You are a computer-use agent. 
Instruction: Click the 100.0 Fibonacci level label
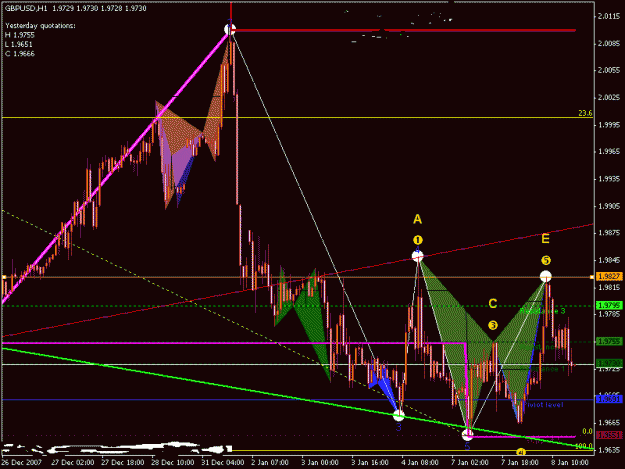(x=584, y=446)
